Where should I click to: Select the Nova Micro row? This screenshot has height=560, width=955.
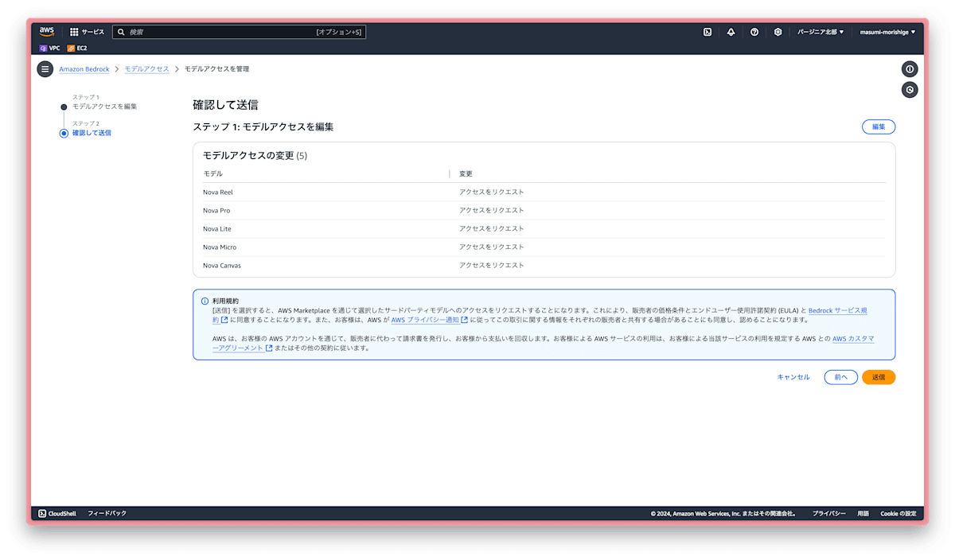pos(544,247)
